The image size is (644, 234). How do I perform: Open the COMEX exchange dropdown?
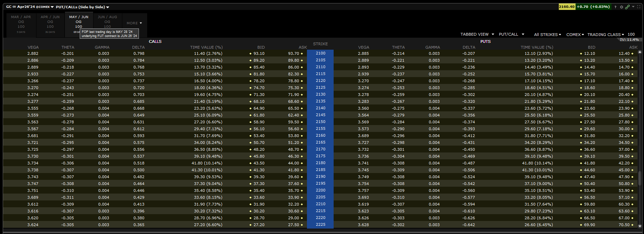click(x=575, y=35)
